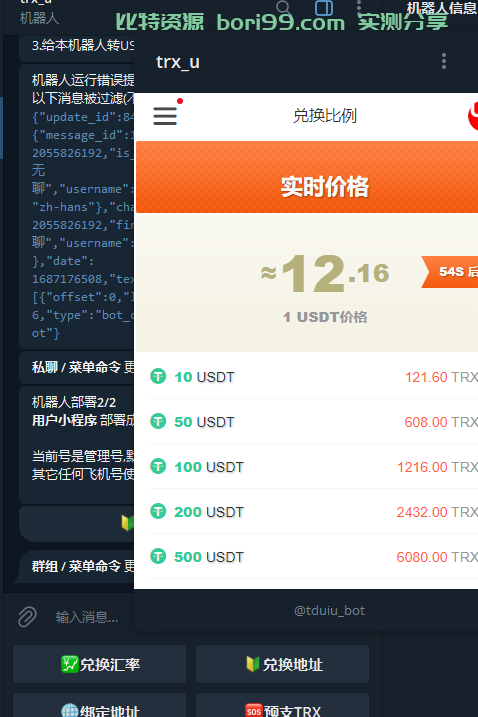Click the Tether icon beside 200 USDT

(x=158, y=511)
